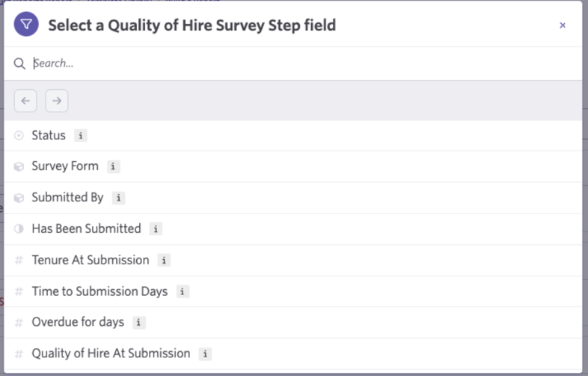Open info icon next to Status
This screenshot has width=588, height=376.
point(81,136)
